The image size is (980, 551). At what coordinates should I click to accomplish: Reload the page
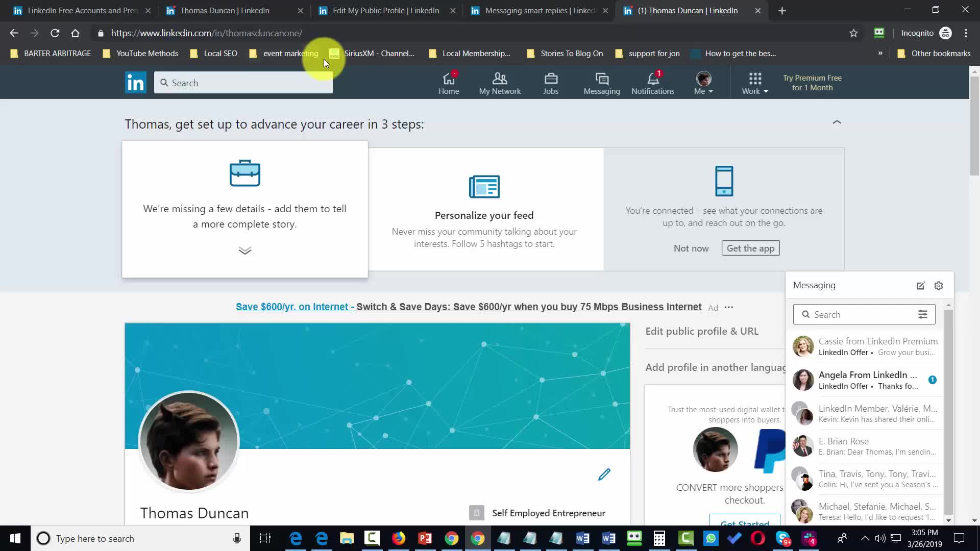[55, 33]
